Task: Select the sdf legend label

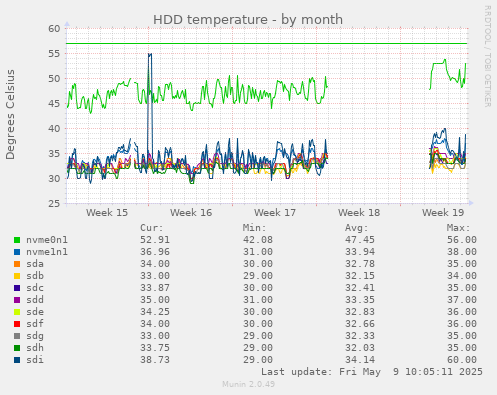Action: pos(35,324)
